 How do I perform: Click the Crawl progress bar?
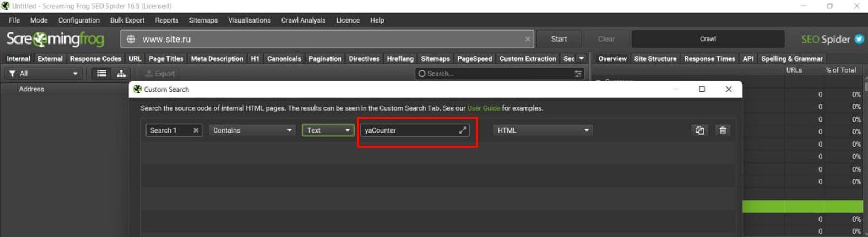coord(708,39)
